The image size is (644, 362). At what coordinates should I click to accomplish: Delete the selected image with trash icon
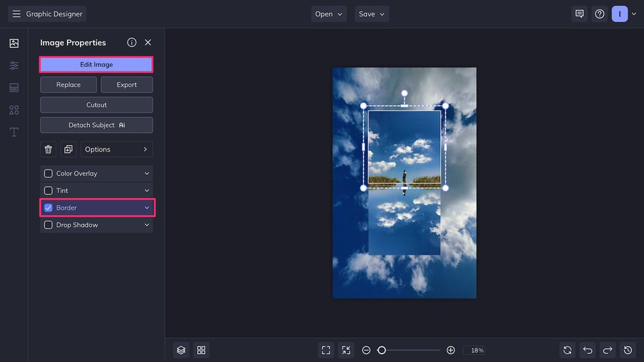coord(48,150)
